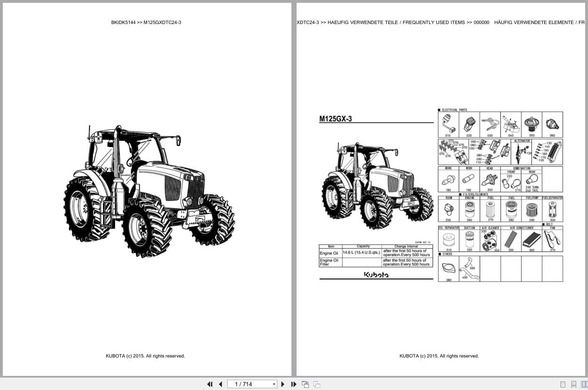Click the large tractor illustration on left page

coord(149,191)
